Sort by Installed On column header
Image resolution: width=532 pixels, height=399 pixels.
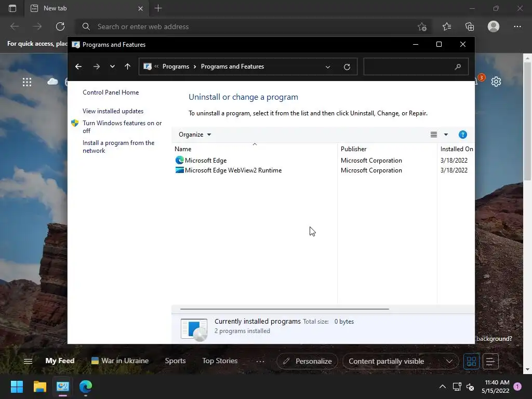click(456, 149)
